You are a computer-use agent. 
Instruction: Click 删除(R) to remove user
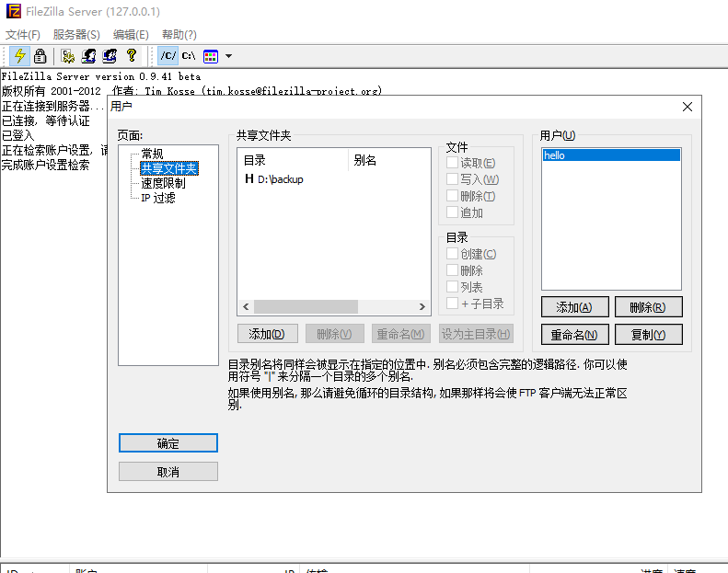(x=648, y=307)
